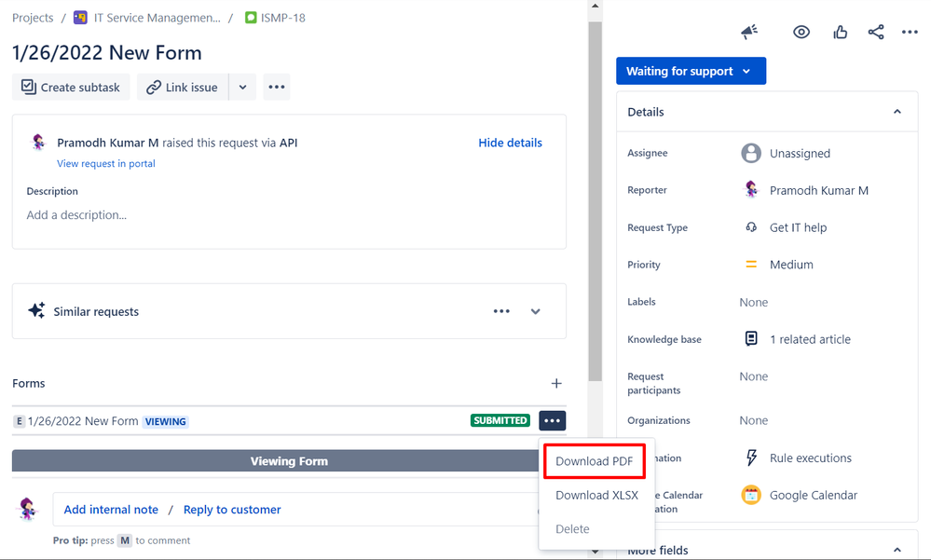The image size is (931, 560).
Task: Open Google Calendar integration
Action: (814, 496)
